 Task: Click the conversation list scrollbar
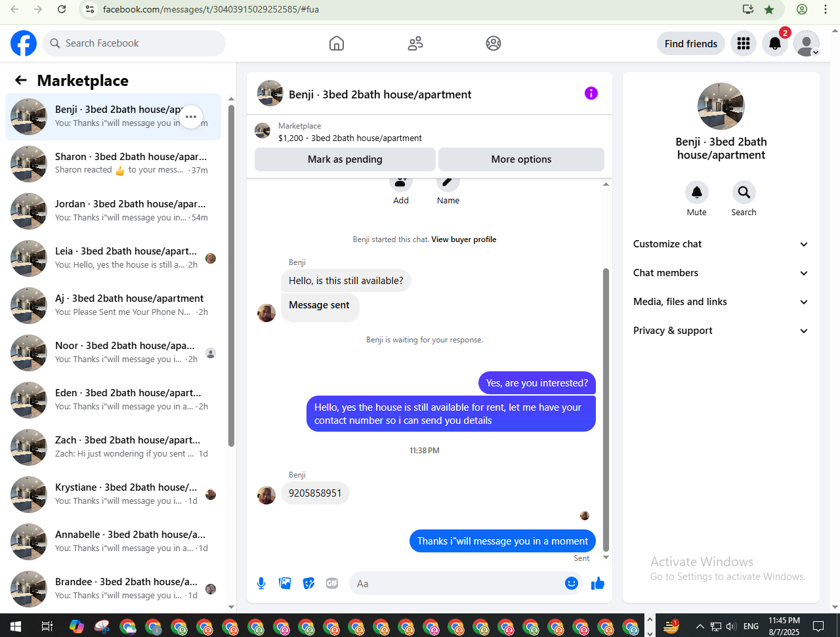tap(231, 276)
